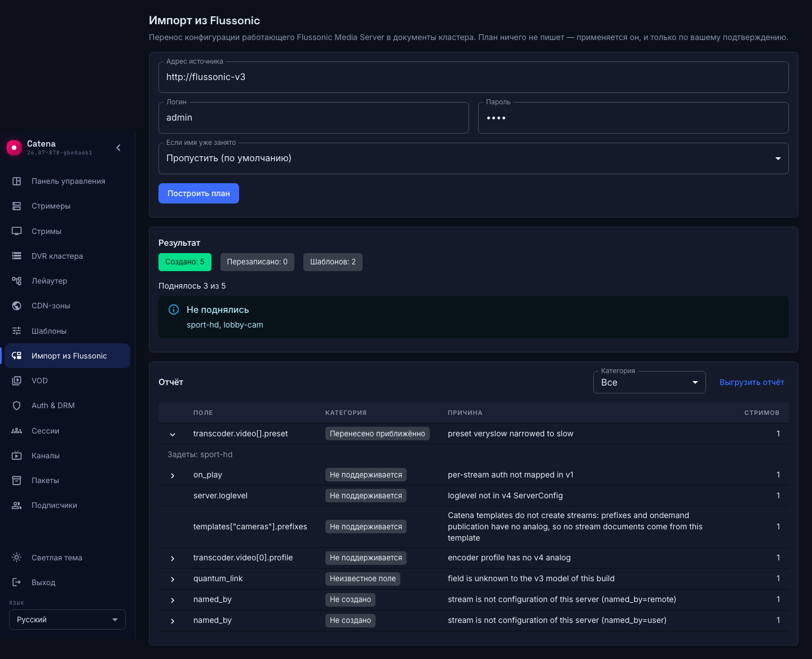Click the Выгрузить отчёт link
The width and height of the screenshot is (812, 659).
tap(752, 382)
